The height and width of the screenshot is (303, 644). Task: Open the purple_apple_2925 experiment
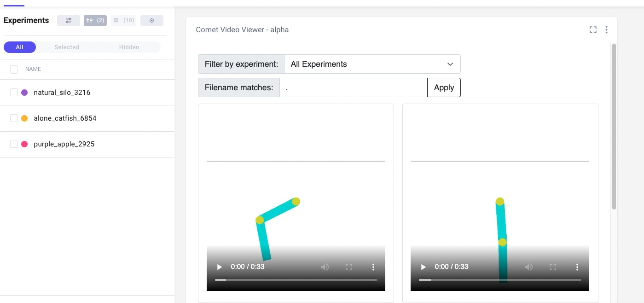coord(64,144)
